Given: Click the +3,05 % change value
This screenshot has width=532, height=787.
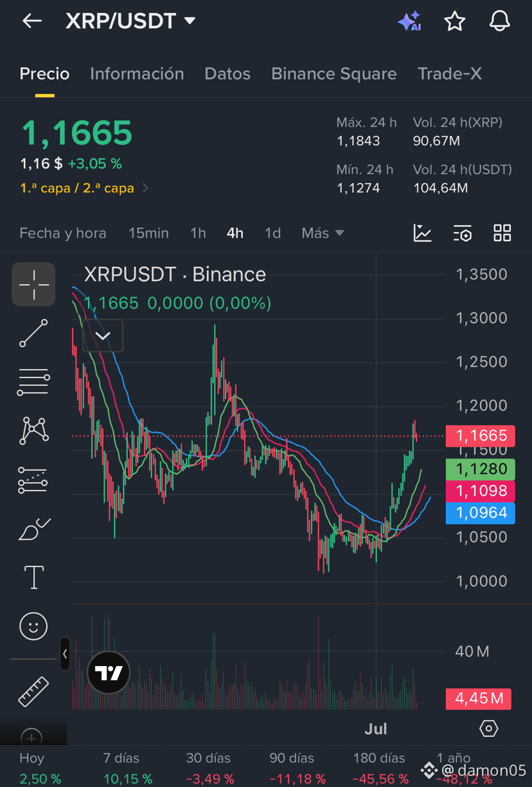Looking at the screenshot, I should click(94, 164).
